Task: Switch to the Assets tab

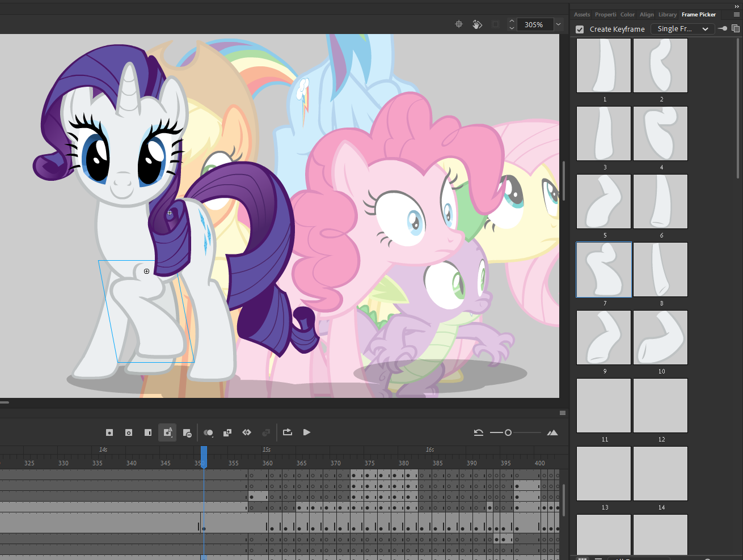Action: 582,14
